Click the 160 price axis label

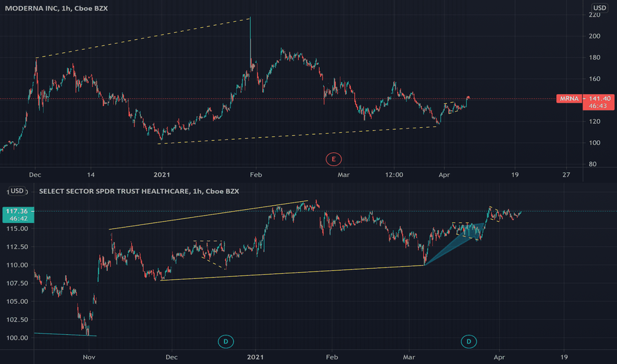pos(594,79)
